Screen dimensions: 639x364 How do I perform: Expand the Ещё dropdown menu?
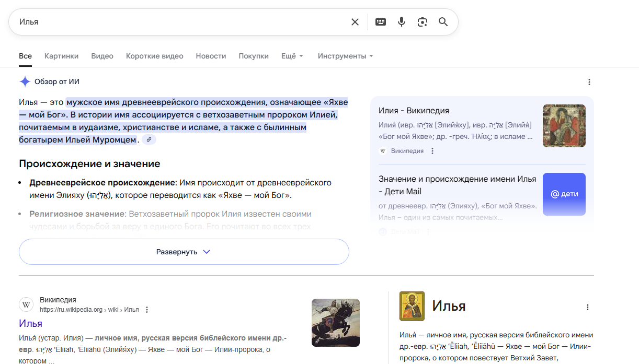[x=292, y=56]
